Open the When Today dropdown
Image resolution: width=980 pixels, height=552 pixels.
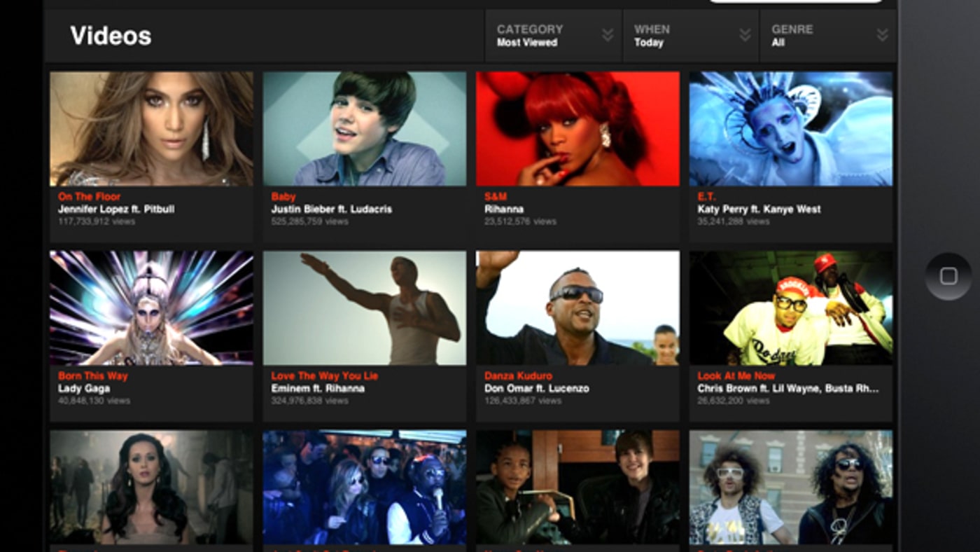(690, 36)
